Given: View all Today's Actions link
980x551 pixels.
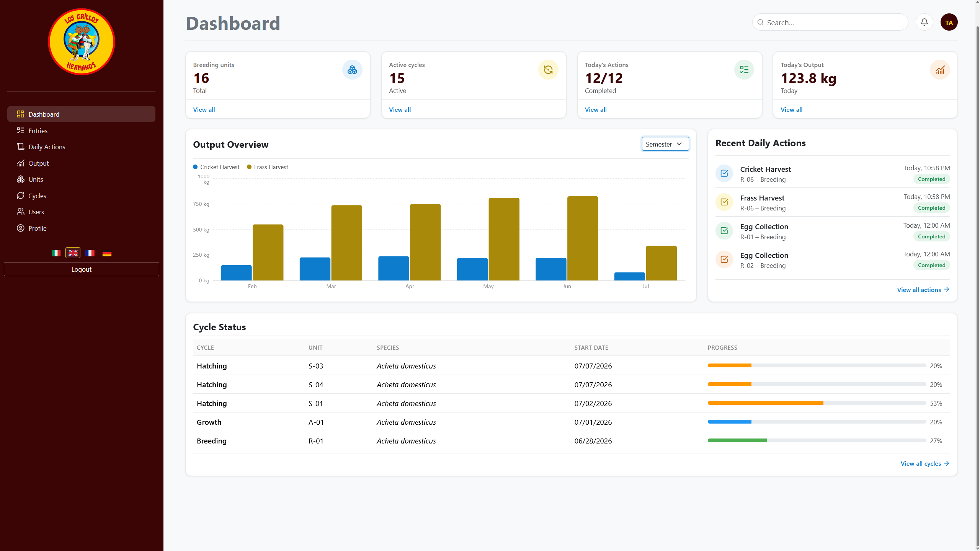Looking at the screenshot, I should point(596,109).
